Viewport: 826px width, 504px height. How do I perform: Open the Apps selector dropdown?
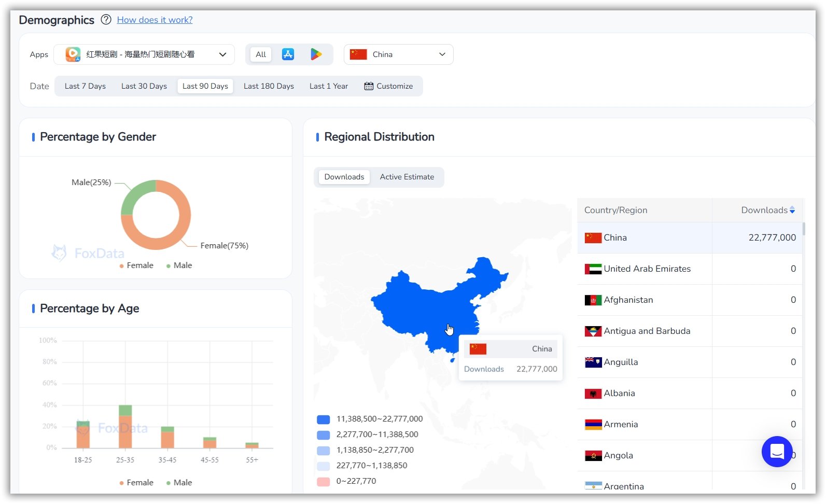point(144,54)
